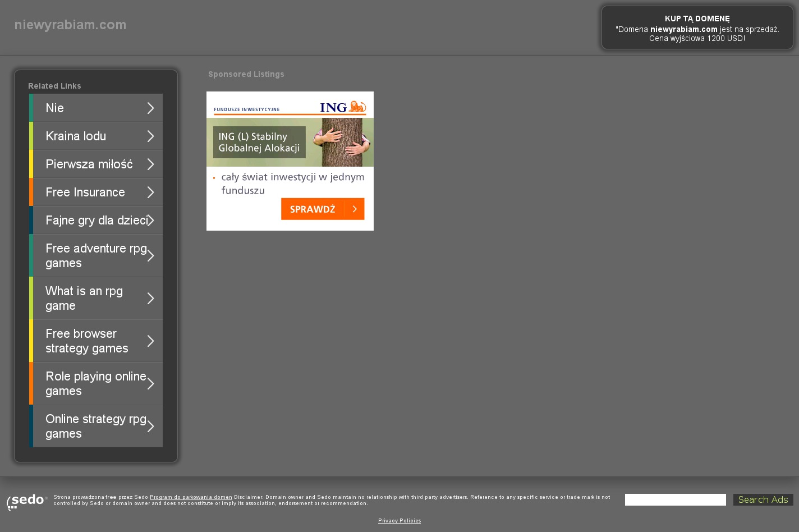Open the Privacy Policies link
Screen dimensions: 799x532
399,521
